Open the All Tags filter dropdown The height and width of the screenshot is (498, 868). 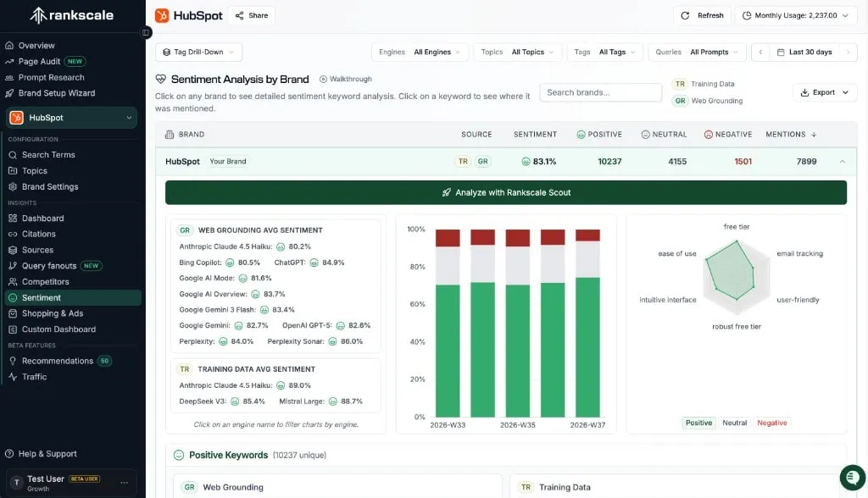pos(605,52)
